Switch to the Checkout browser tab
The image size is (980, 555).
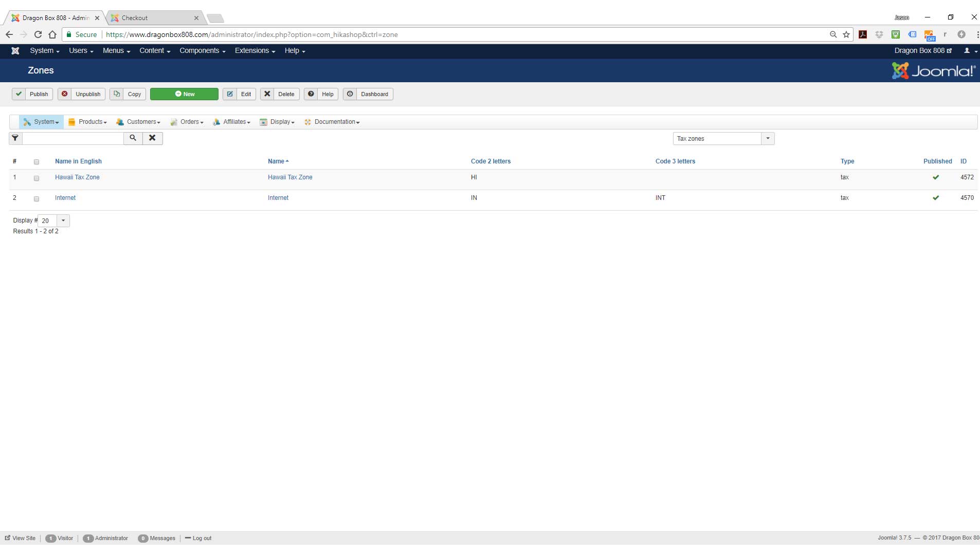[x=154, y=18]
